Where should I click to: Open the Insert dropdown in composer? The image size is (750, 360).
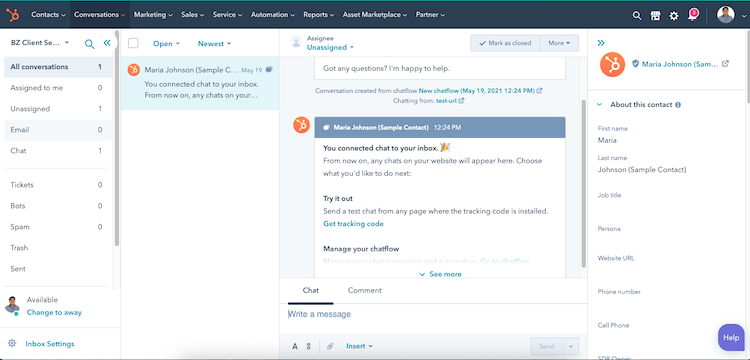(359, 346)
